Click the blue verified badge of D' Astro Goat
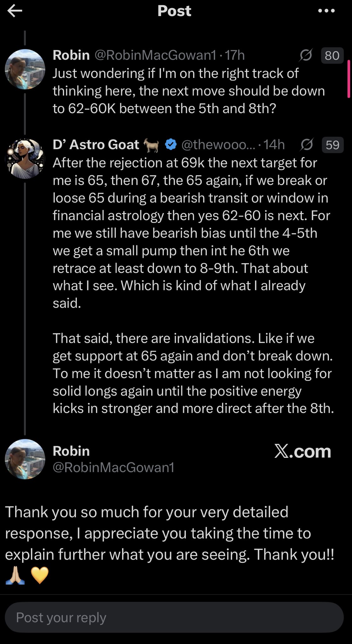352x644 pixels. pos(171,145)
